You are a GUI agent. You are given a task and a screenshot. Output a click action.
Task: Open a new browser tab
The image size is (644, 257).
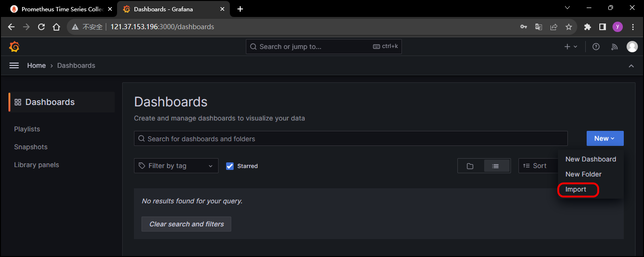tap(240, 9)
